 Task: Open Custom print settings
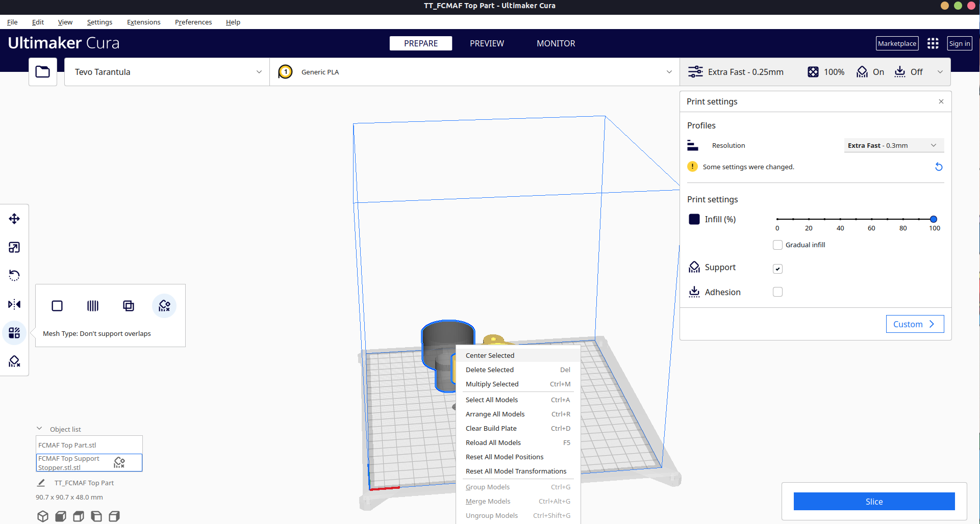[x=915, y=324]
